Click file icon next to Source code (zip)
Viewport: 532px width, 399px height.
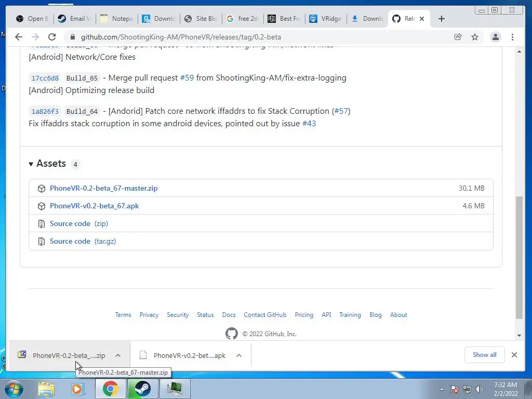(42, 224)
